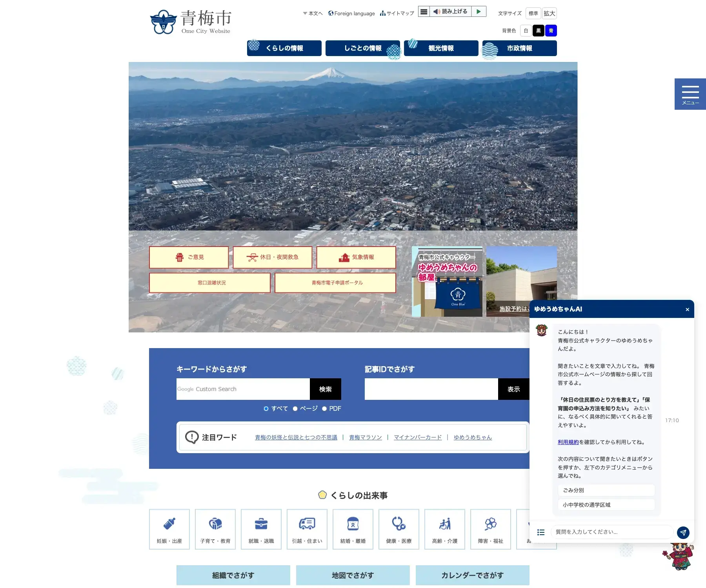This screenshot has width=706, height=588.
Task: Open the 市政情報 section
Action: pyautogui.click(x=519, y=48)
